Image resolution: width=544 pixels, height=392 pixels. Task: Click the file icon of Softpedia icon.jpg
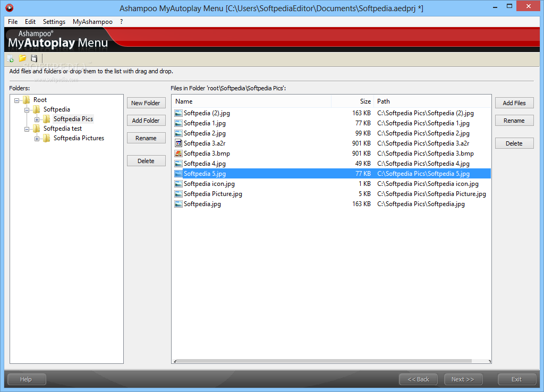point(178,183)
